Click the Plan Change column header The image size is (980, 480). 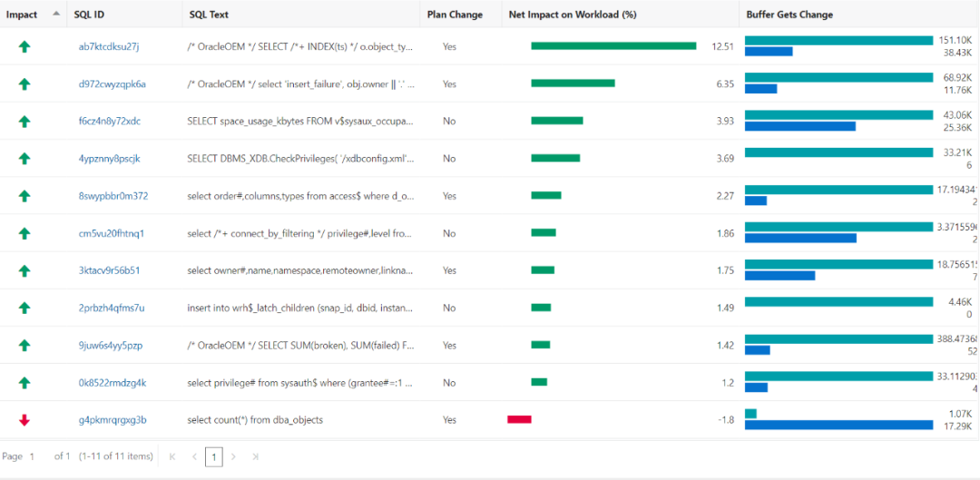(455, 15)
